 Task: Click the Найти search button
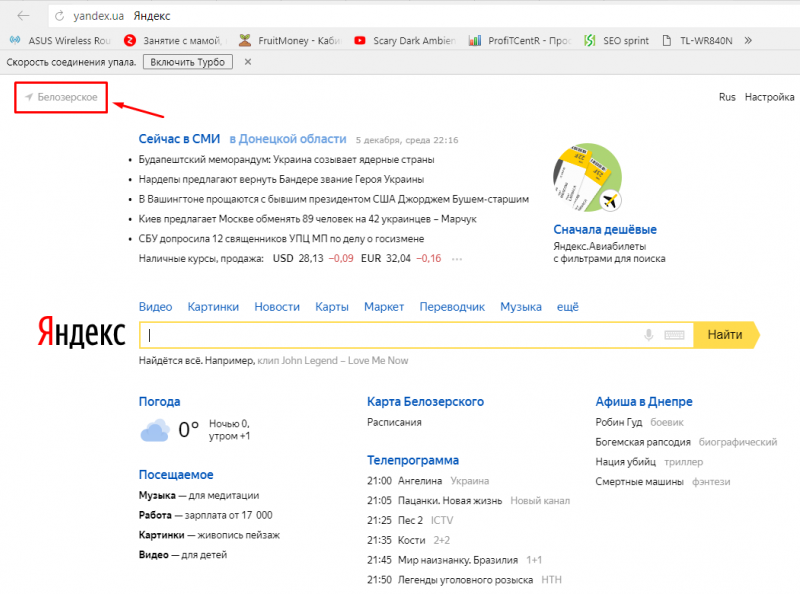(726, 335)
